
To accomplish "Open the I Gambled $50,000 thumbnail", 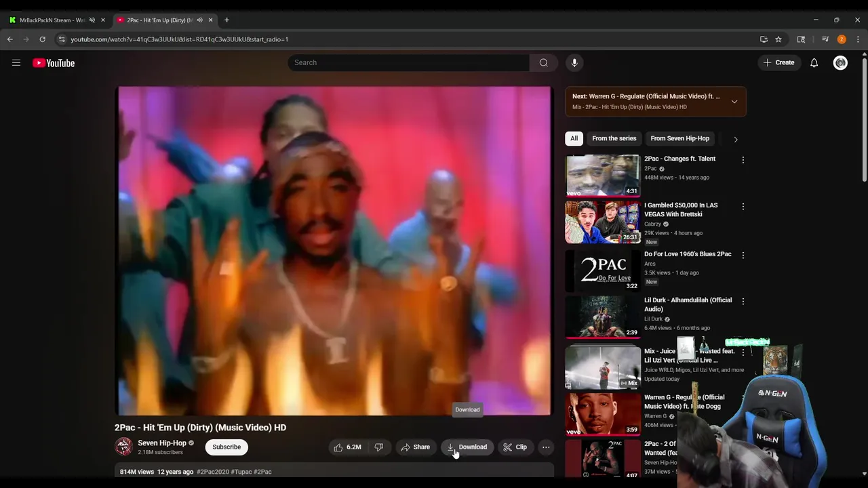I will tap(603, 222).
